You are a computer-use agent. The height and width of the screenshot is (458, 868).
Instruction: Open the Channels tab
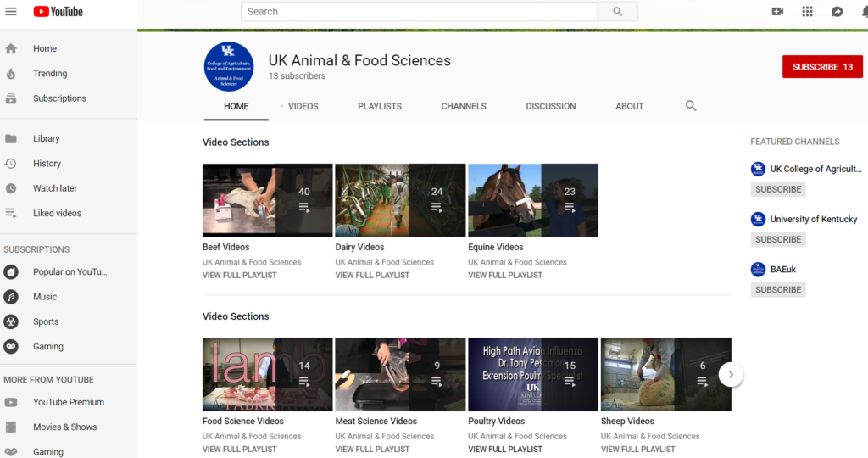[x=464, y=106]
